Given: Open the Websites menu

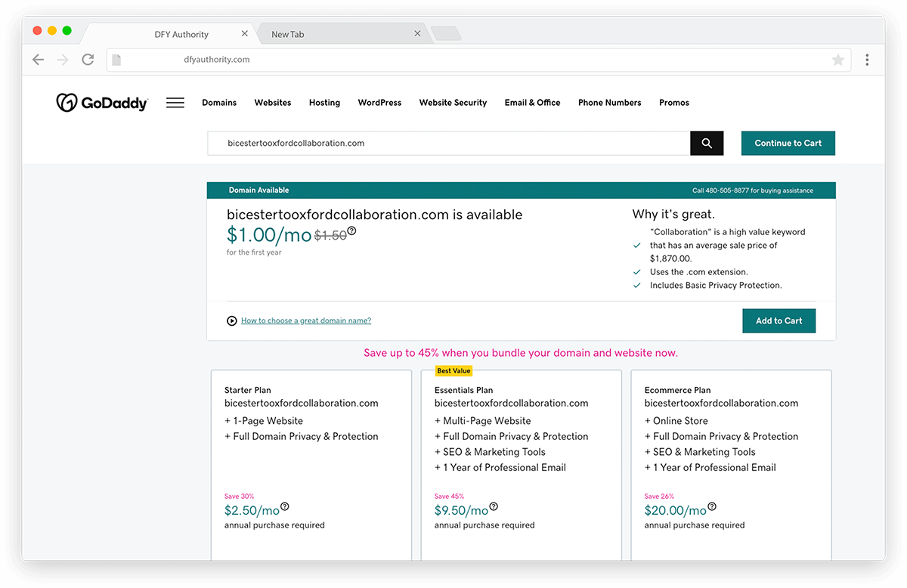Looking at the screenshot, I should (x=273, y=103).
